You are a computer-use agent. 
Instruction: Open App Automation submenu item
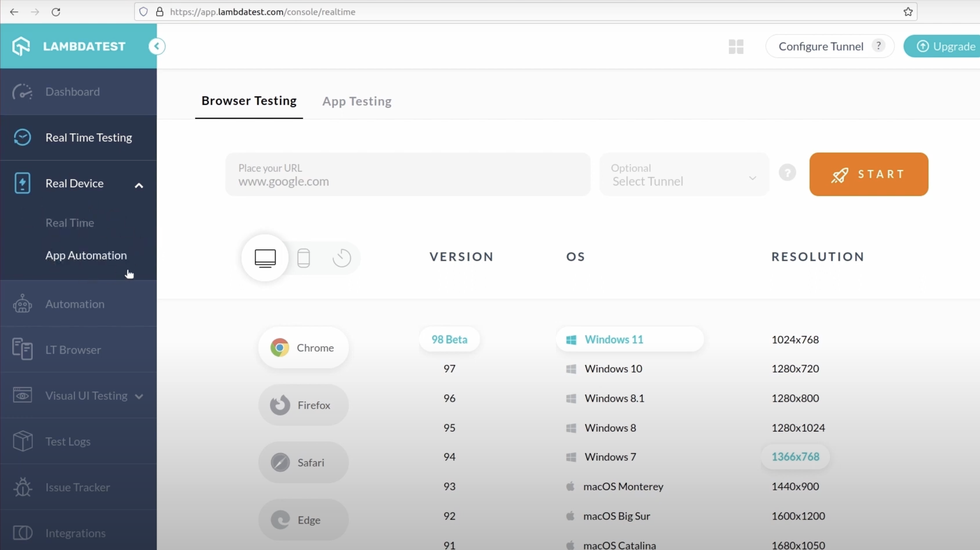point(86,255)
